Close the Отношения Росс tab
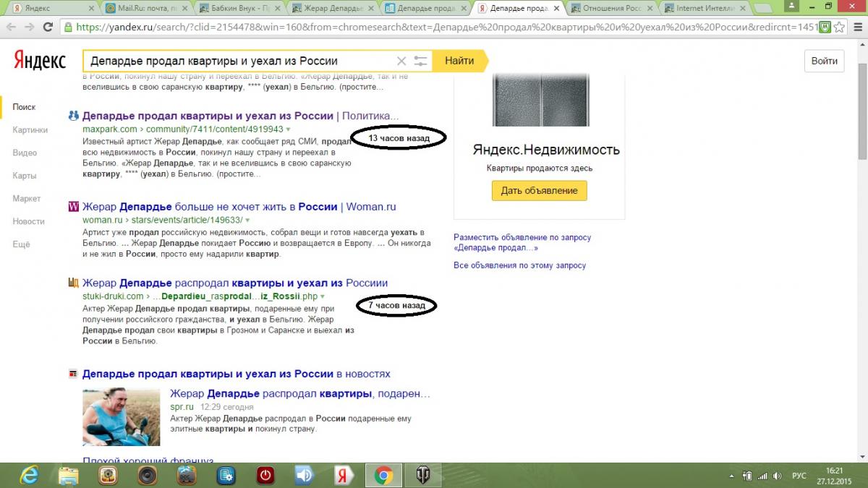This screenshot has width=868, height=488. (650, 8)
